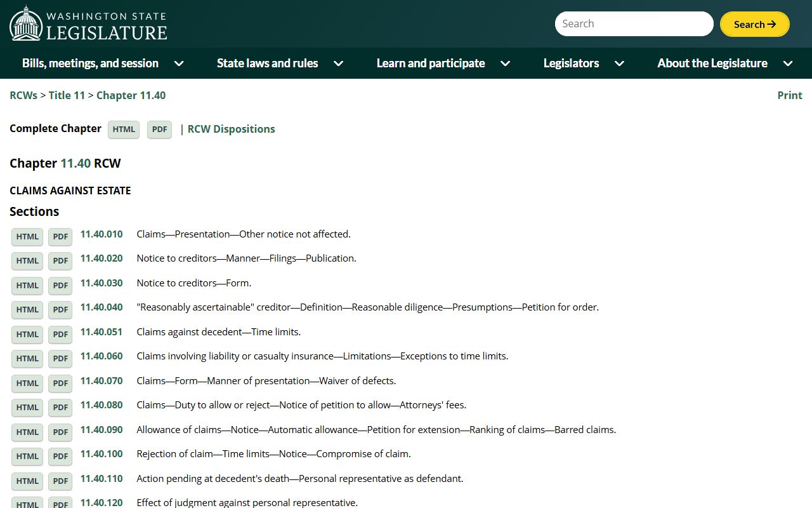Open Complete Chapter in HTML format

[x=124, y=129]
